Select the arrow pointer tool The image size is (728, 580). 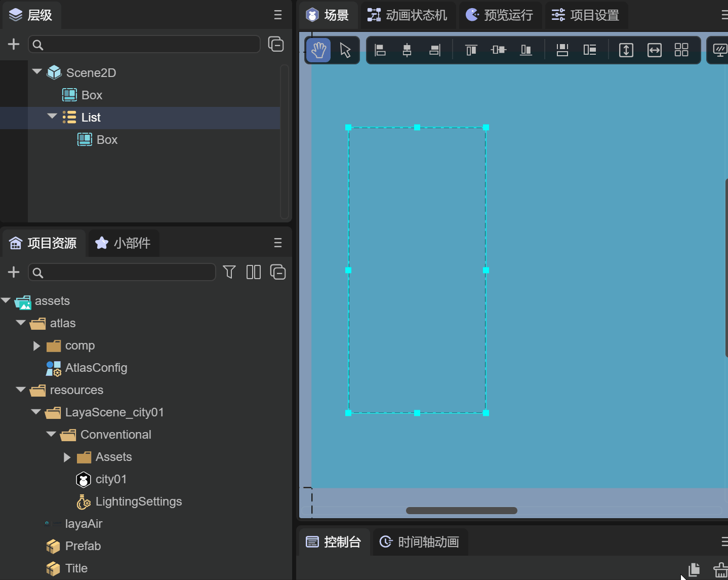pos(345,50)
